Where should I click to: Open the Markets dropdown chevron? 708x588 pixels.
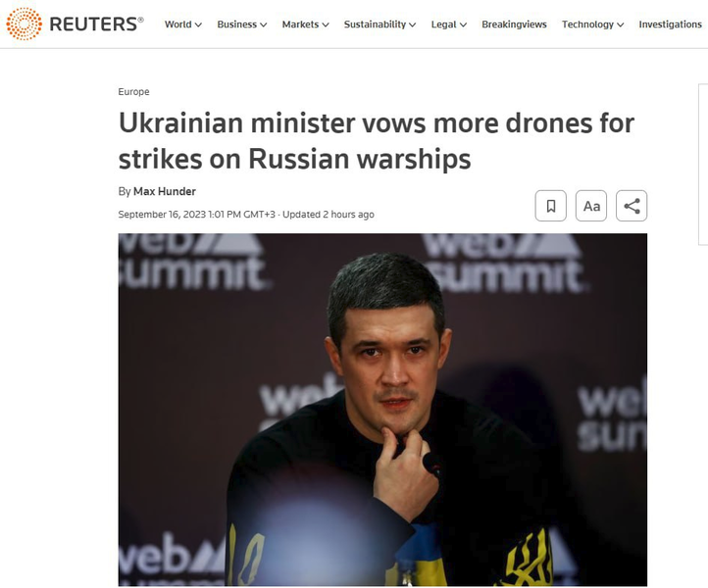click(x=326, y=24)
